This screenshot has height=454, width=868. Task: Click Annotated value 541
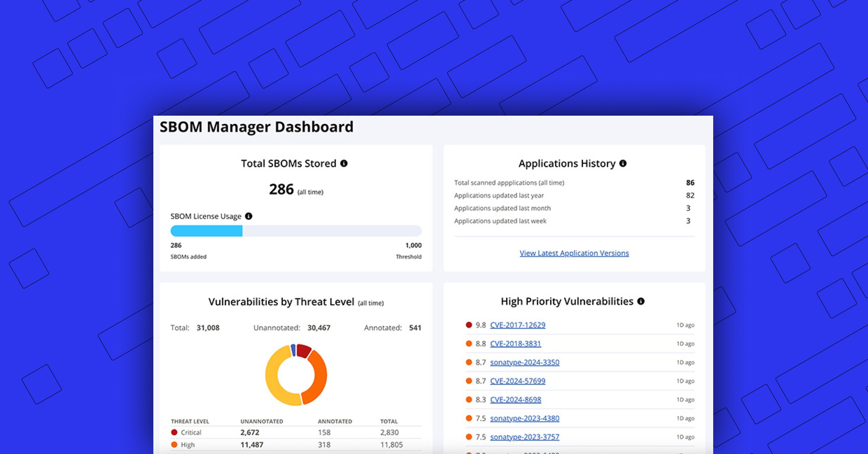415,328
